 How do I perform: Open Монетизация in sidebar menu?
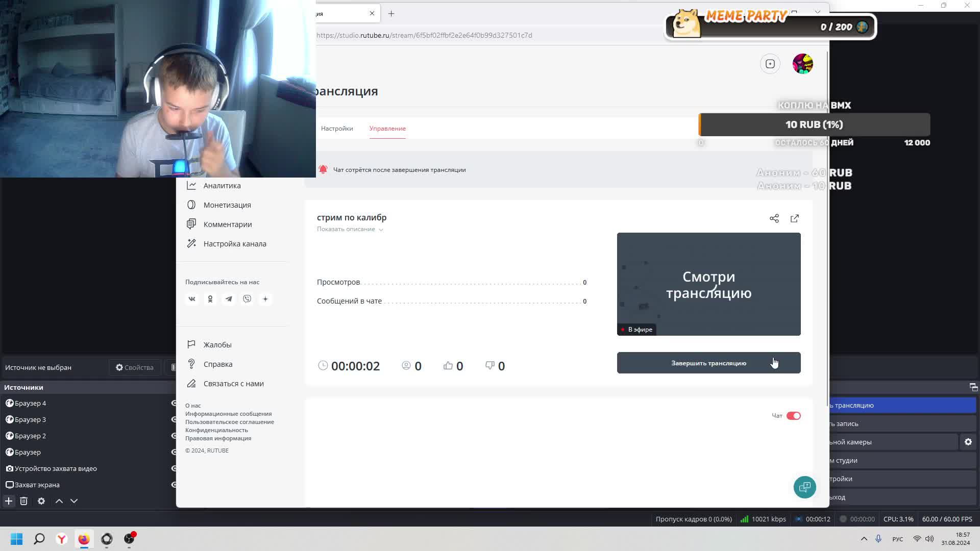(227, 205)
